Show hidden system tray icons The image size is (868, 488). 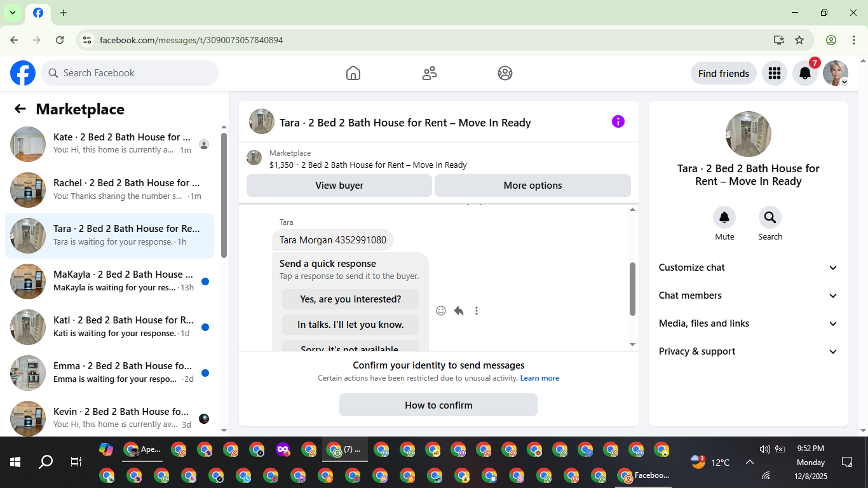750,462
